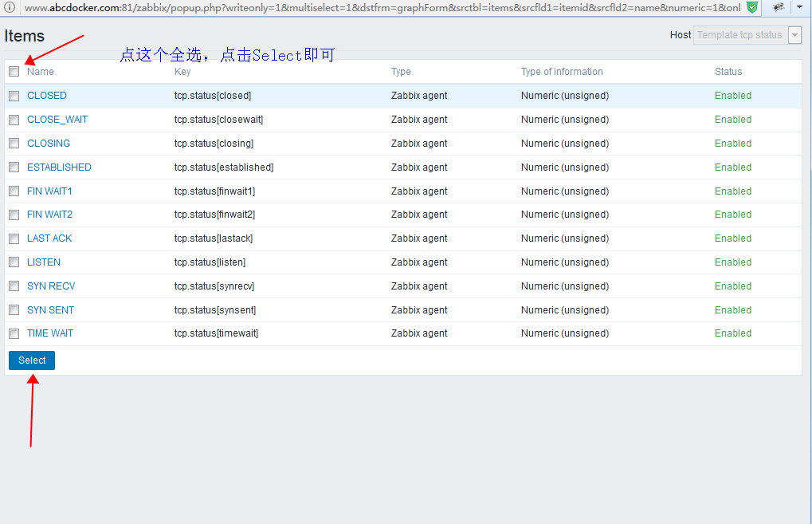Image resolution: width=812 pixels, height=524 pixels.
Task: Open the SYN SENT item link
Action: pyautogui.click(x=50, y=309)
